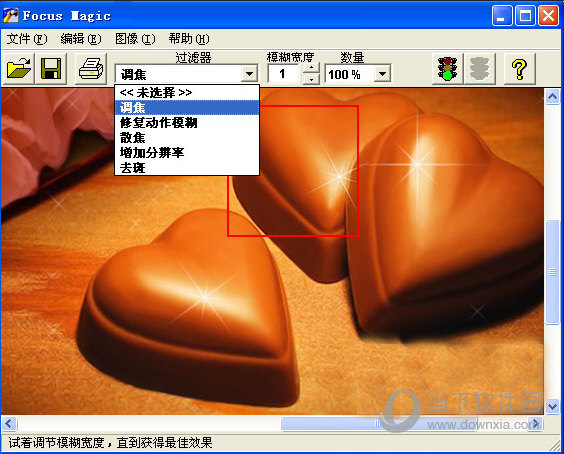Screen dimensions: 564x454
Task: Decrease 模糊宽度 with the down stepper arrow
Action: [311, 79]
